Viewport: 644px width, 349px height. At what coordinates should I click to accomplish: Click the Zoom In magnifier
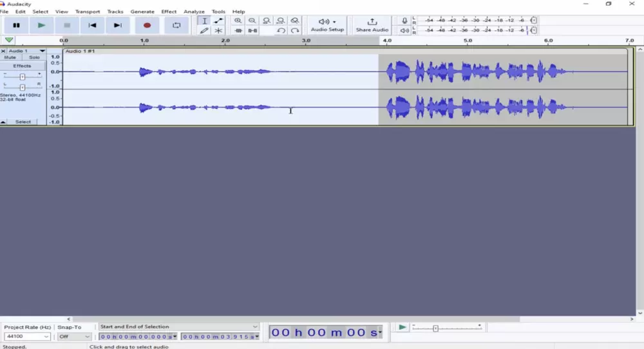click(x=238, y=21)
